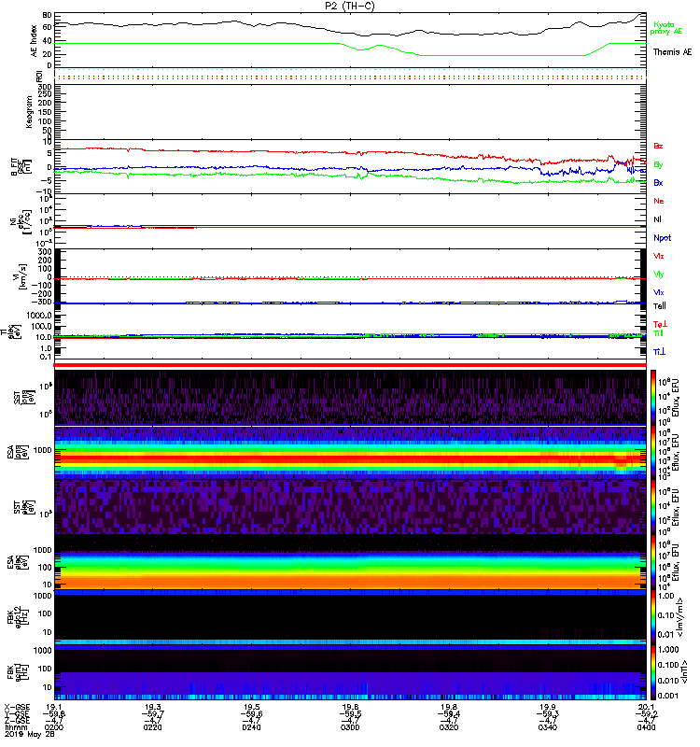Select the blue Npot legend label
The image size is (700, 747).
coord(662,238)
